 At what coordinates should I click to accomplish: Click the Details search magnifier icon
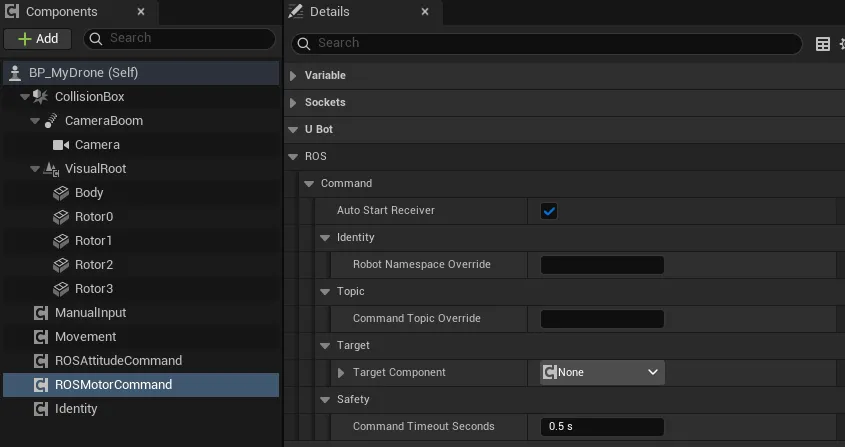tap(304, 44)
